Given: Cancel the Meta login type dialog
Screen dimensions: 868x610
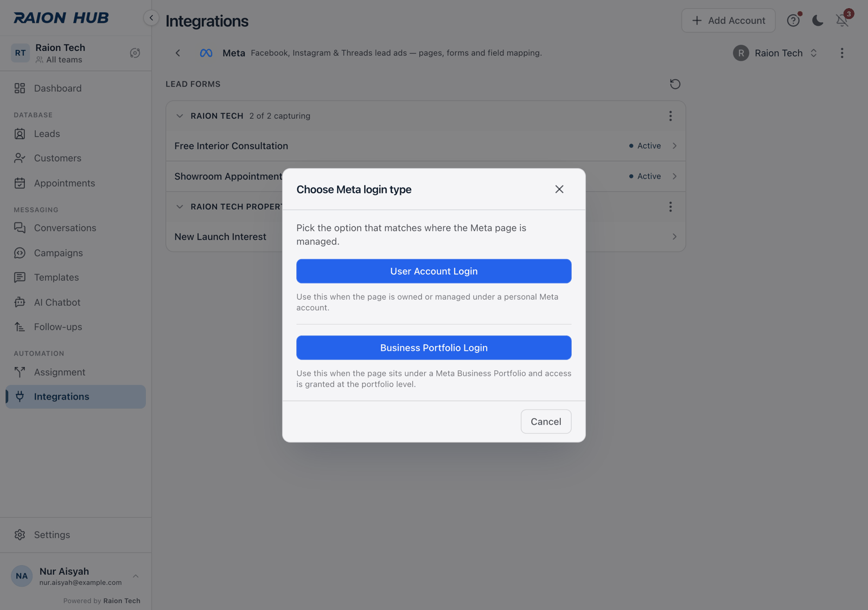Looking at the screenshot, I should click(546, 421).
